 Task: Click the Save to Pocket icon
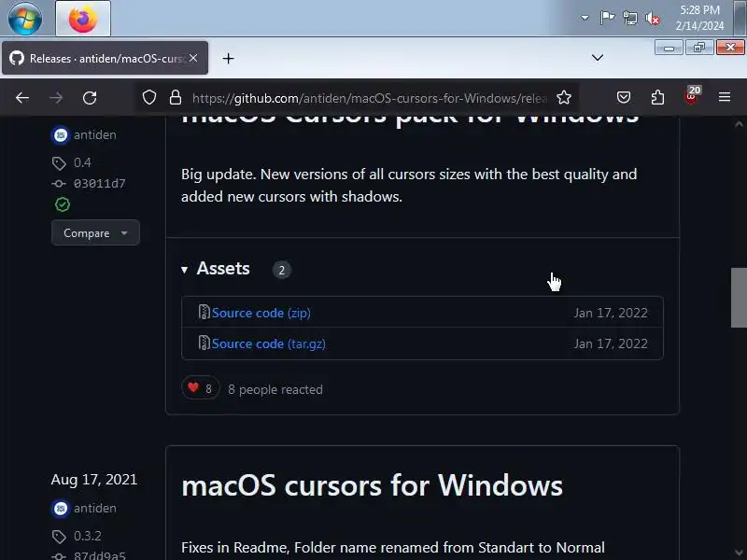(624, 98)
